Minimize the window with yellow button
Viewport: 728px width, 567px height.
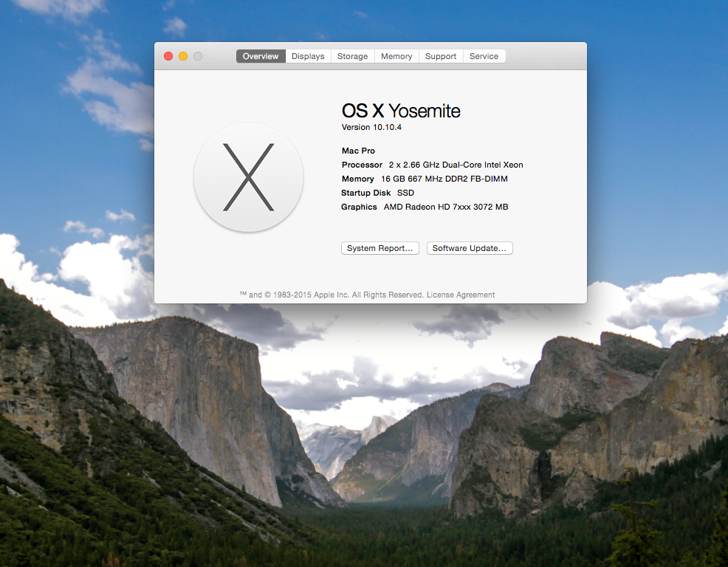pyautogui.click(x=183, y=56)
